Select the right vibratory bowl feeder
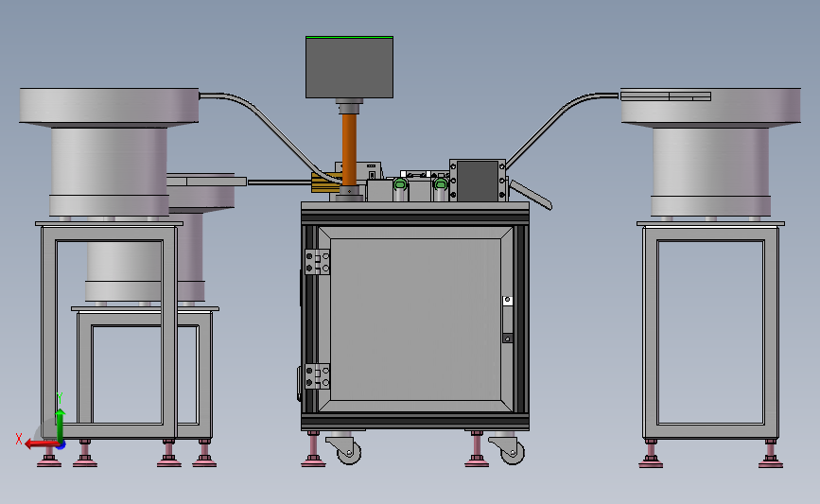Image resolution: width=820 pixels, height=504 pixels. (710, 151)
